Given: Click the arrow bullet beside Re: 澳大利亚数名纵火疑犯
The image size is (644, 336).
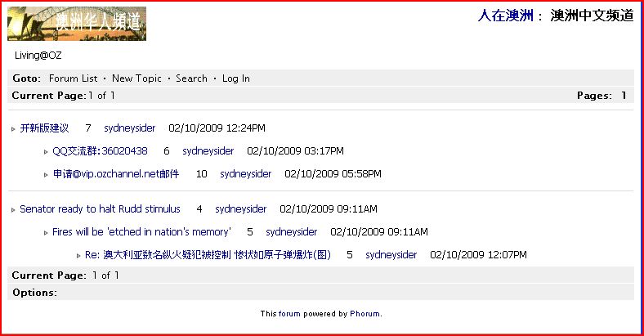Looking at the screenshot, I should (x=78, y=256).
